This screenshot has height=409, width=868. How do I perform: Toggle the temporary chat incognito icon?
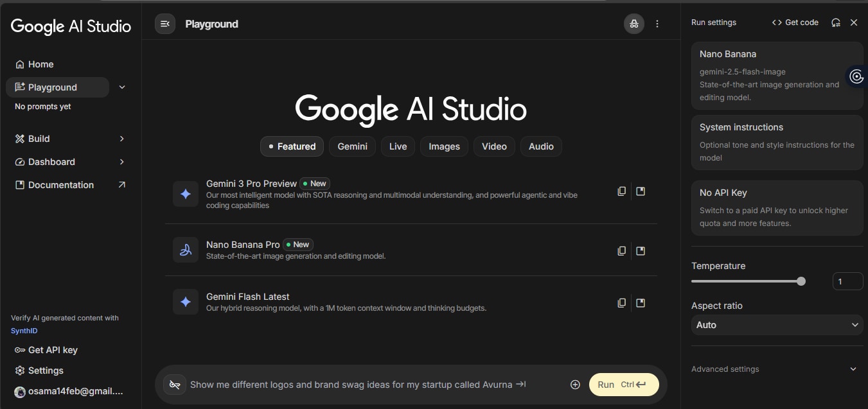[x=634, y=24]
